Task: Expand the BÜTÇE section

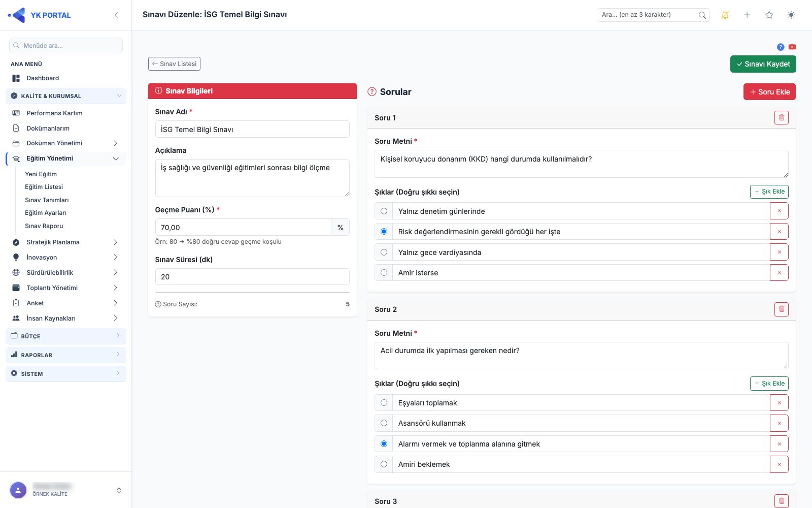Action: coord(66,336)
